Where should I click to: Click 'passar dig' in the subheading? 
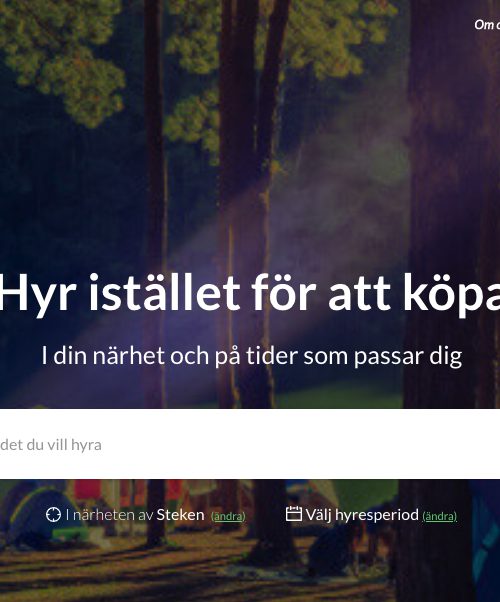(x=408, y=357)
